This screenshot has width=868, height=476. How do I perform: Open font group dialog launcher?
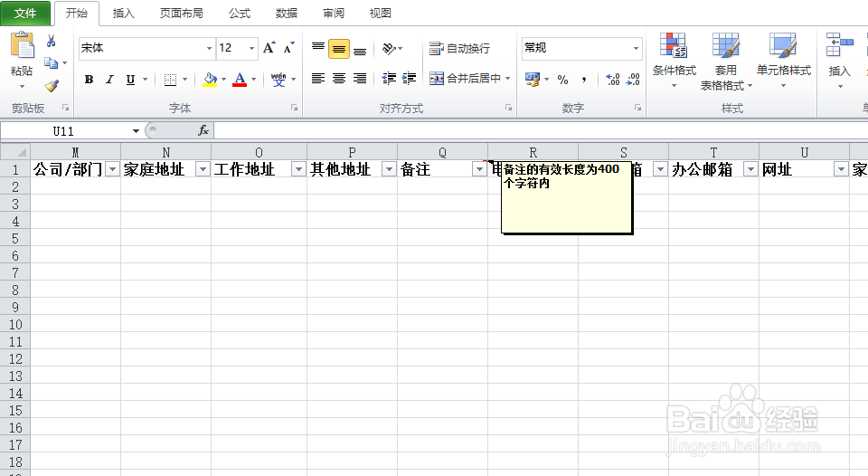[x=295, y=108]
